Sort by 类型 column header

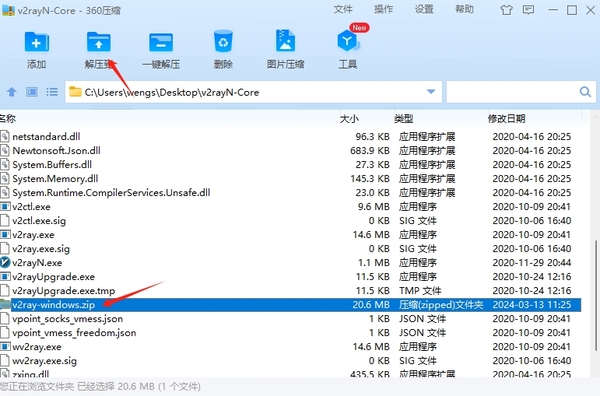pos(404,119)
